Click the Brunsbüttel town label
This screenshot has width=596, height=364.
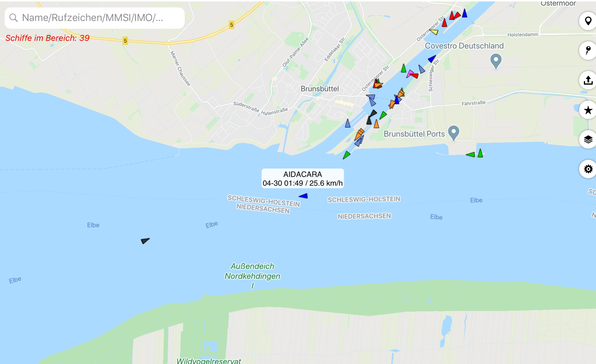pyautogui.click(x=320, y=89)
